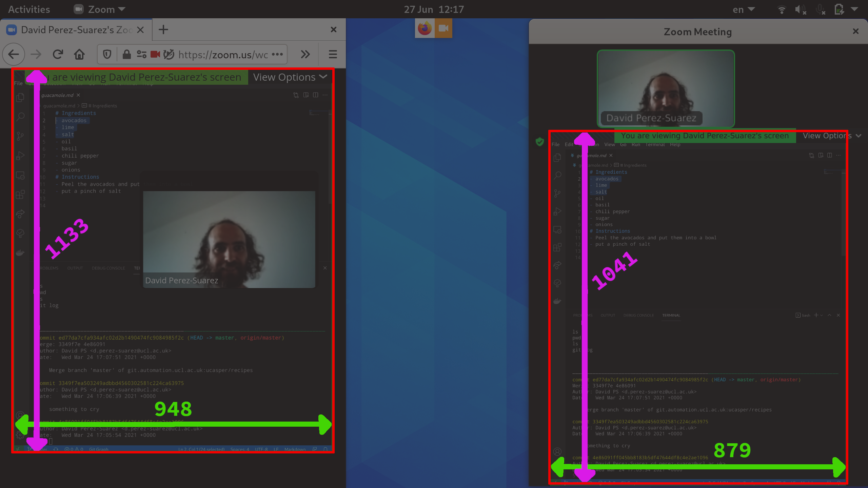Viewport: 868px width, 488px height.
Task: Click the blocked autoplay icon in URL bar
Action: (x=169, y=54)
